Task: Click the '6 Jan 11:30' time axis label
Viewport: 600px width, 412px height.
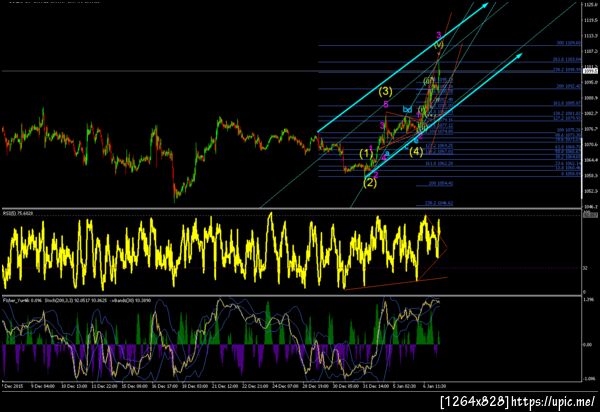Action: 434,386
